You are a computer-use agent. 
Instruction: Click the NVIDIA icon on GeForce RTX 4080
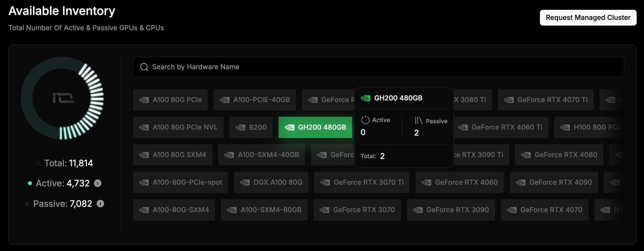(x=526, y=155)
